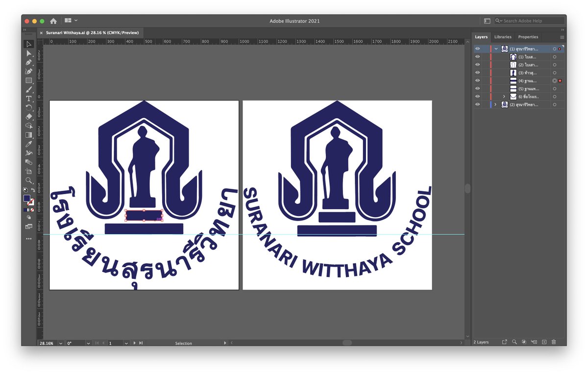
Task: Click Create New Layer icon
Action: click(x=544, y=342)
